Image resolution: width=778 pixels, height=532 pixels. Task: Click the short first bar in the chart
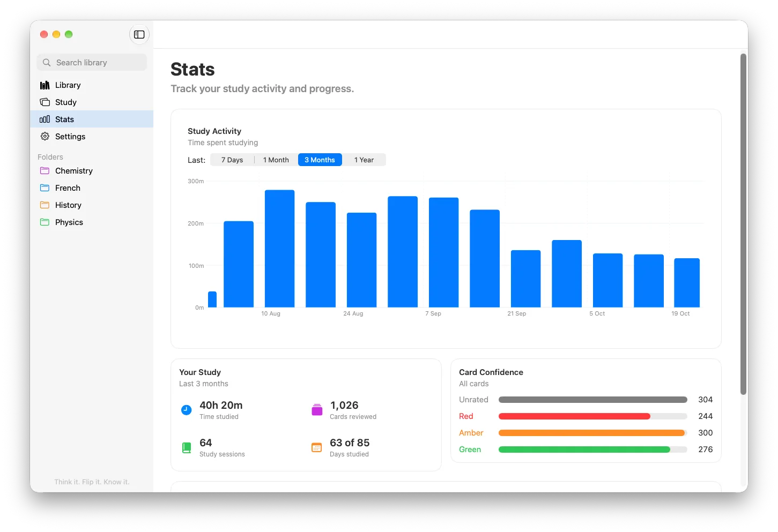coord(212,299)
